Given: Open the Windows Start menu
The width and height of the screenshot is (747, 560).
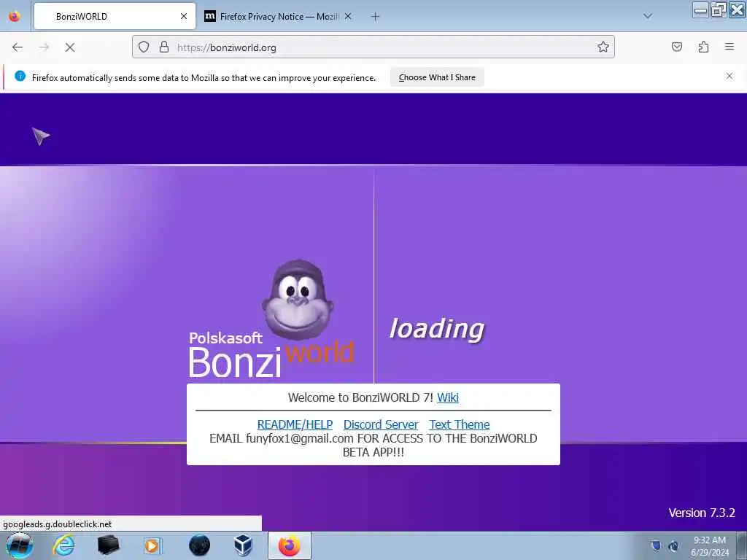Looking at the screenshot, I should coord(20,545).
